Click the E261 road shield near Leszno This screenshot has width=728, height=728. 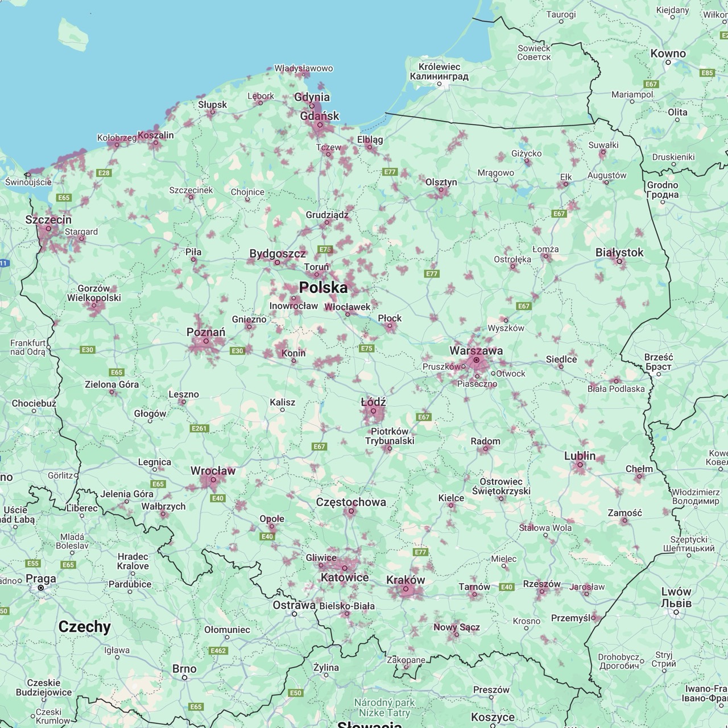pos(200,428)
